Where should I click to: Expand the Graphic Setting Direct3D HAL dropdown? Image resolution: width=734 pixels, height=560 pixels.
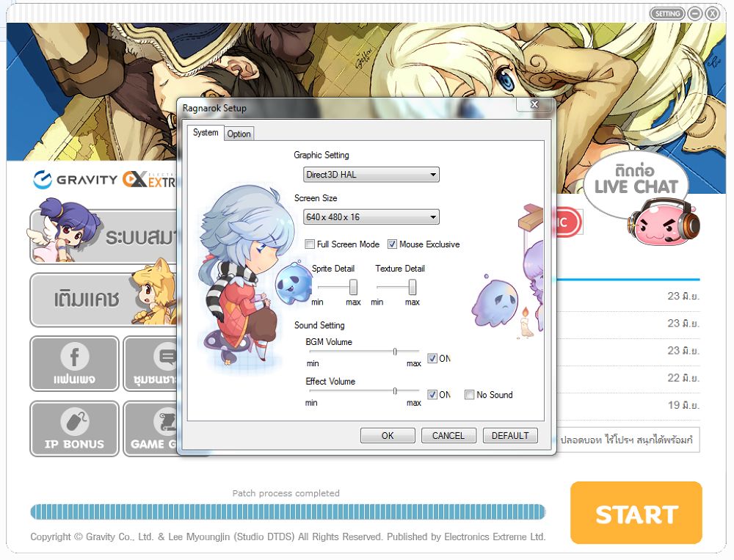(x=371, y=175)
